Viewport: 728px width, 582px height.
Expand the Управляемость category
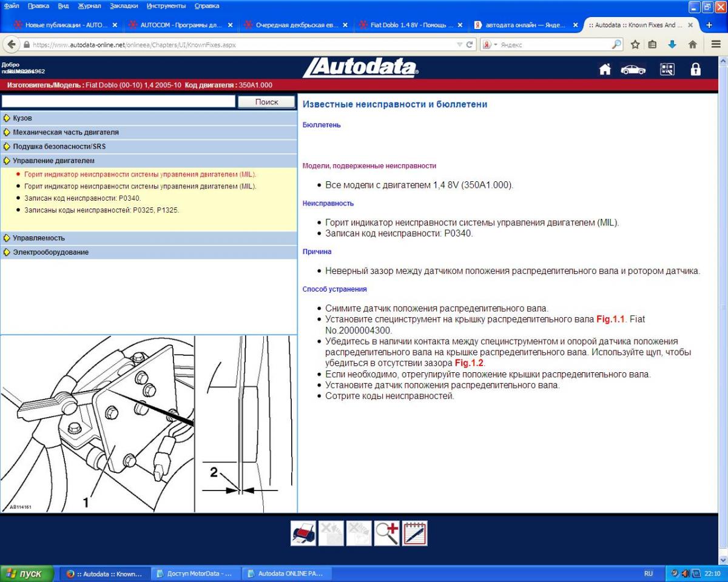pyautogui.click(x=149, y=238)
